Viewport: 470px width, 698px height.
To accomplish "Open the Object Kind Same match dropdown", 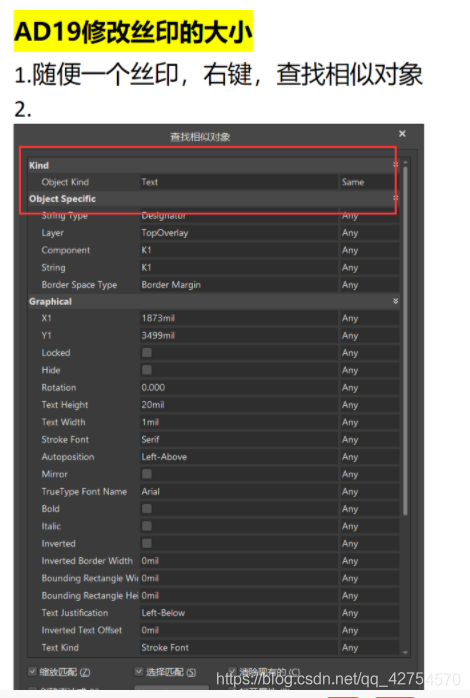I will click(369, 182).
